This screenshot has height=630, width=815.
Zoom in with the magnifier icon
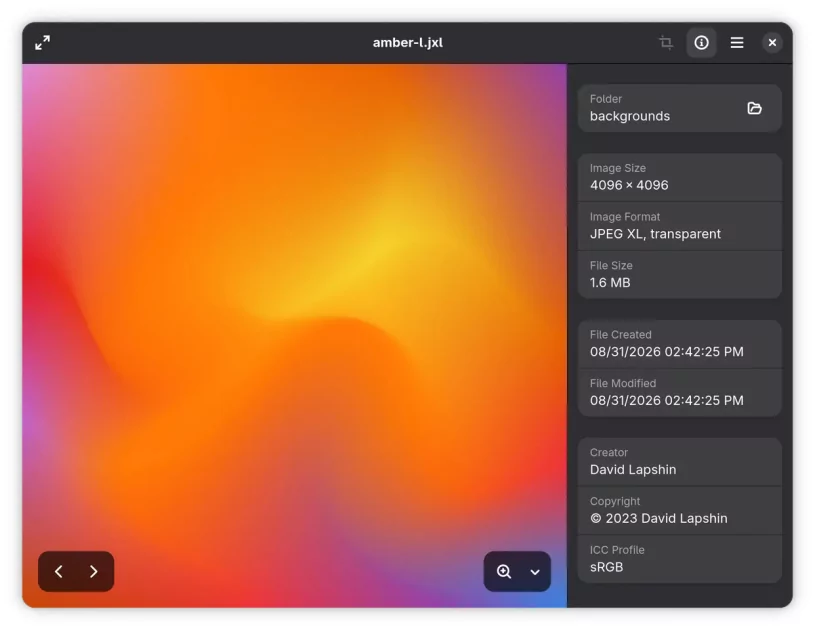504,571
